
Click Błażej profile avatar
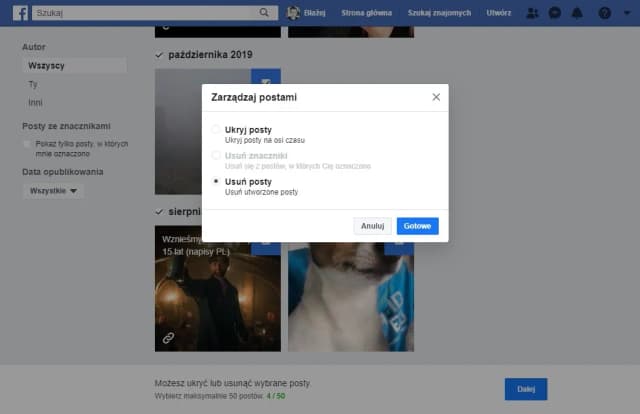pyautogui.click(x=295, y=13)
